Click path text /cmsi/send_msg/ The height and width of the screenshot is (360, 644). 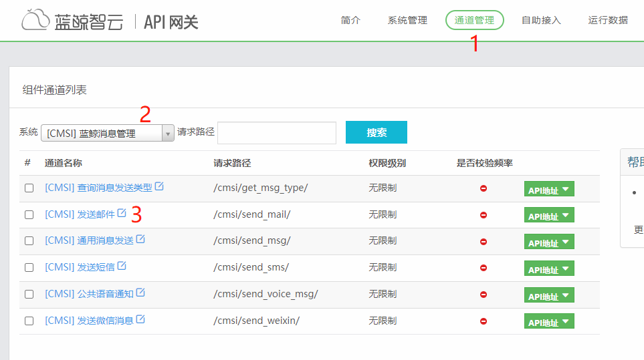coord(251,240)
